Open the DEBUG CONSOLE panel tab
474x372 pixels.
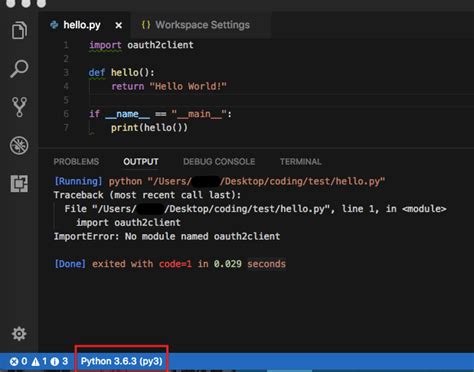(x=219, y=162)
